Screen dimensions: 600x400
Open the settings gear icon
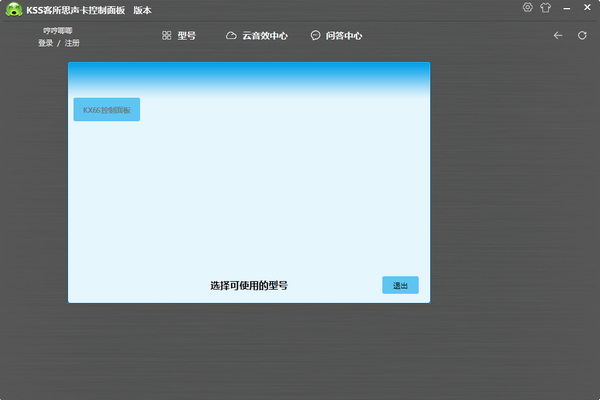pyautogui.click(x=528, y=8)
